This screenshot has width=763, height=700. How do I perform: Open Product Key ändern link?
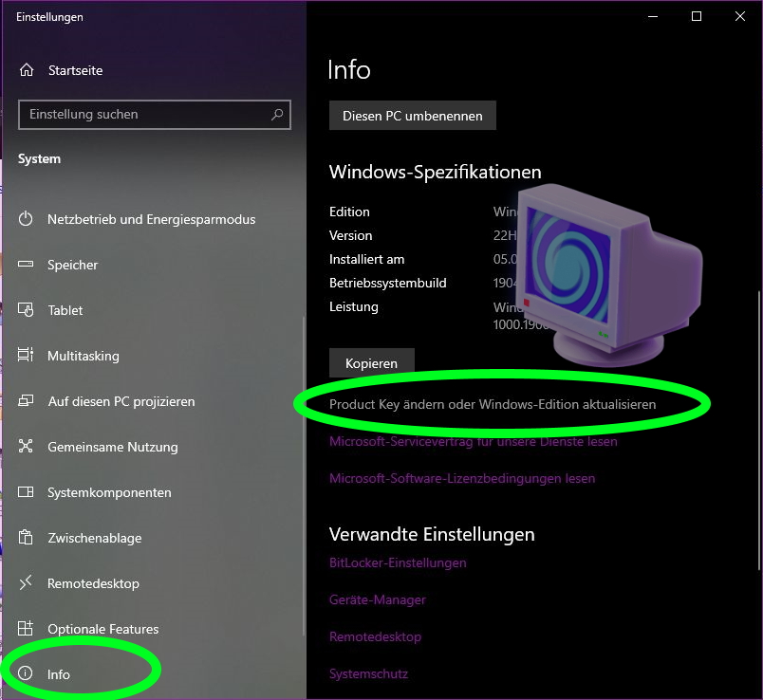pos(492,404)
